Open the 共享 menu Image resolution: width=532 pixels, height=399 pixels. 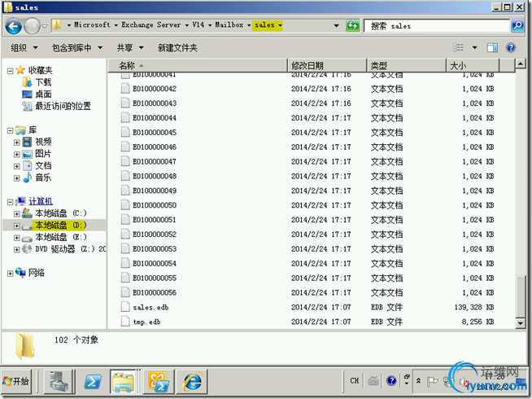130,48
